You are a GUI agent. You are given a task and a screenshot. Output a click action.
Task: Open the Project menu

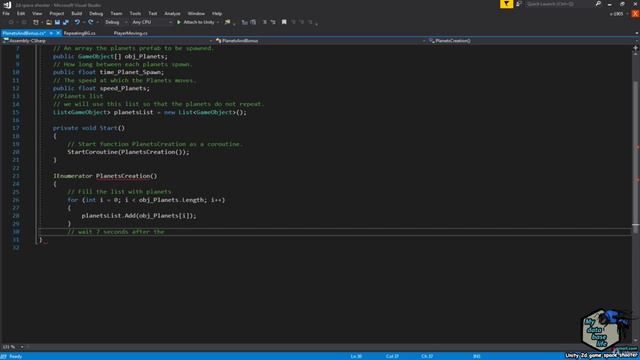click(57, 13)
